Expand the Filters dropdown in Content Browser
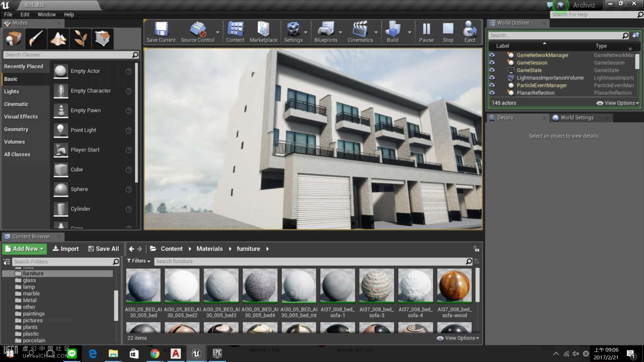The width and height of the screenshot is (644, 362). (x=139, y=261)
